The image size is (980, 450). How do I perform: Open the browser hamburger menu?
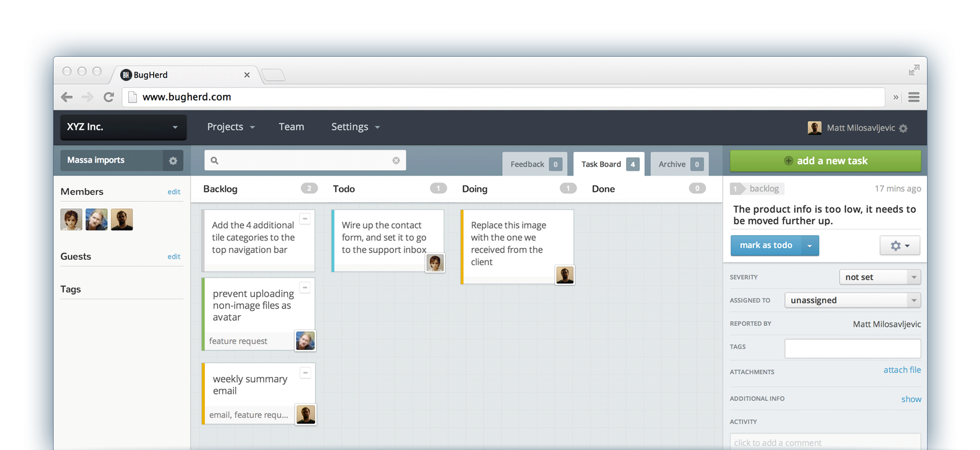click(914, 97)
